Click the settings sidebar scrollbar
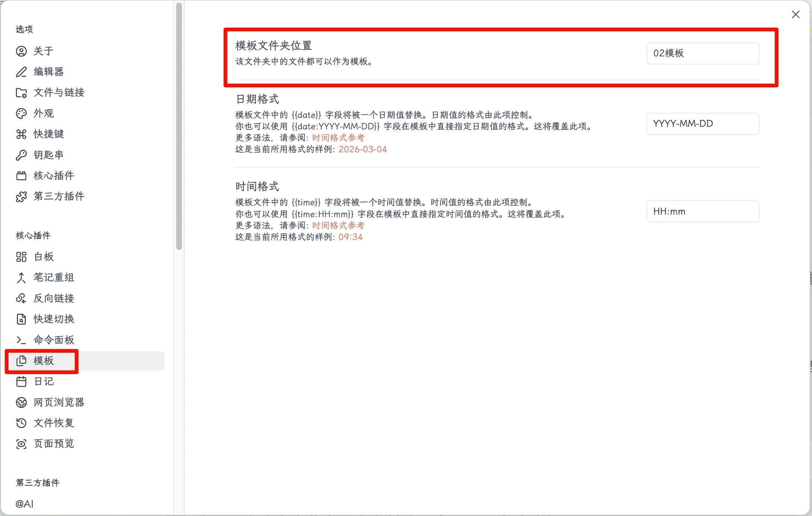812x516 pixels. click(x=179, y=125)
